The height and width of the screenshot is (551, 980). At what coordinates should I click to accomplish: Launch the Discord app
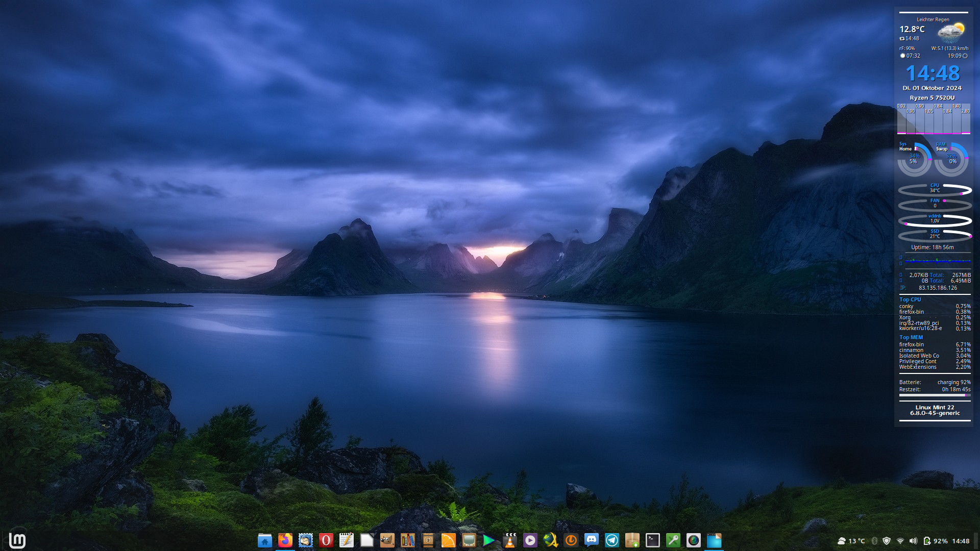tap(591, 540)
